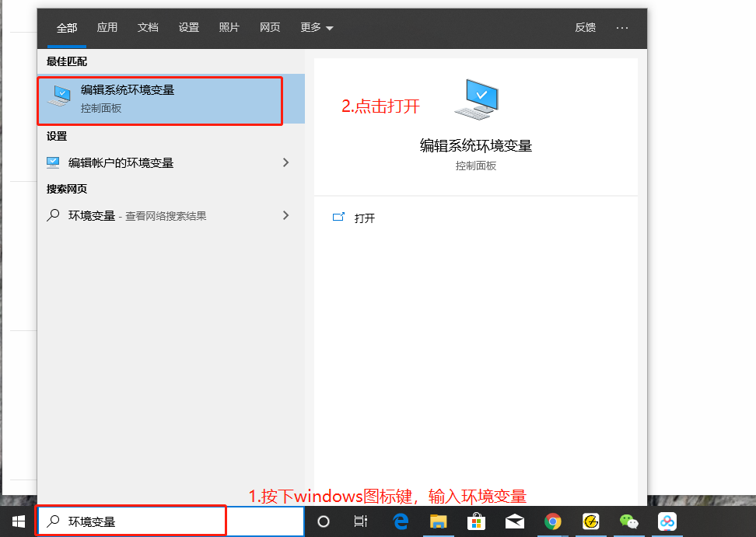
Task: Launch Microsoft Edge from the taskbar
Action: click(400, 521)
